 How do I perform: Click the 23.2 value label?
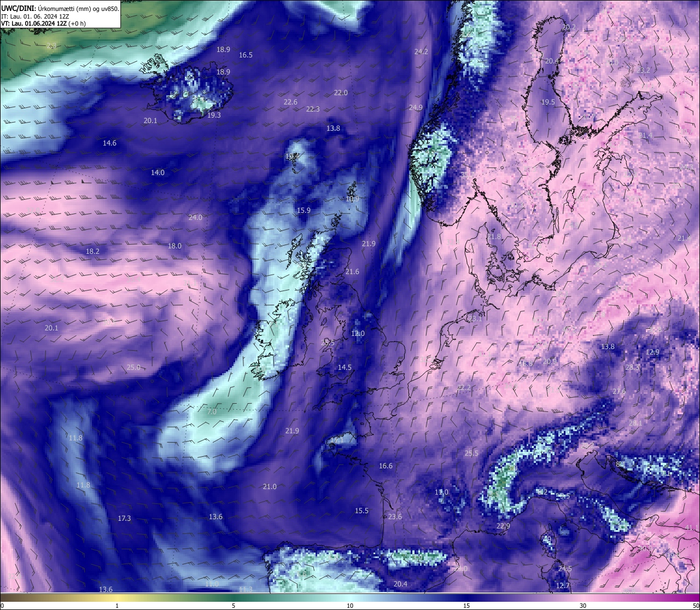point(643,70)
